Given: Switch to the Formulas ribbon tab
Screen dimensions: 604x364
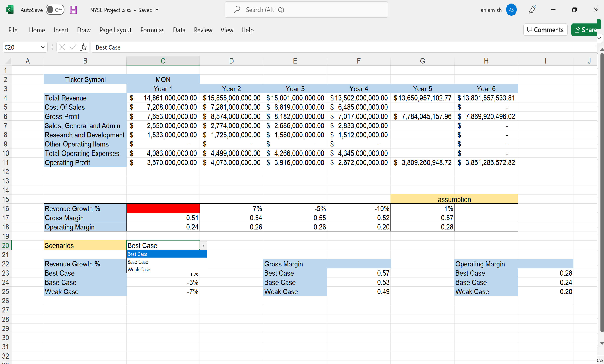Looking at the screenshot, I should [152, 30].
